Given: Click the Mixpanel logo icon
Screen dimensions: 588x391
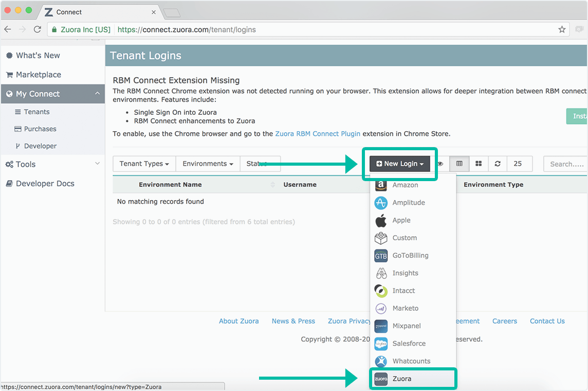Looking at the screenshot, I should pyautogui.click(x=381, y=326).
